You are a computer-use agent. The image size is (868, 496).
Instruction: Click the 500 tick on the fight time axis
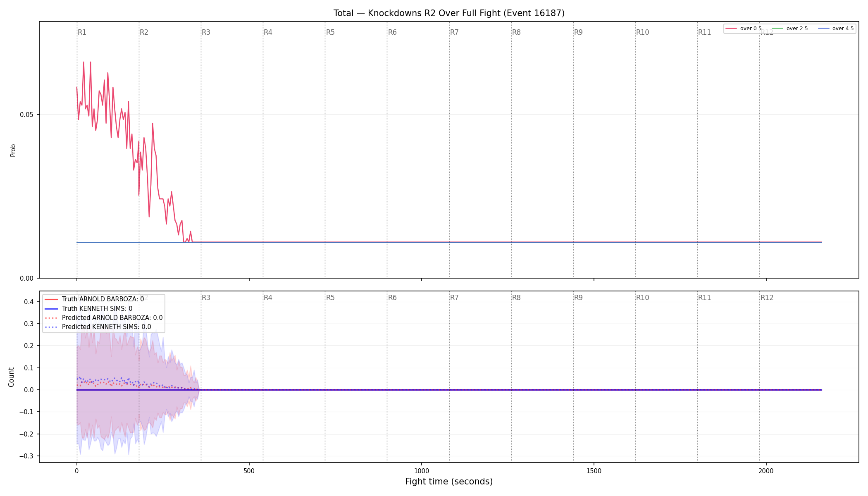point(249,471)
